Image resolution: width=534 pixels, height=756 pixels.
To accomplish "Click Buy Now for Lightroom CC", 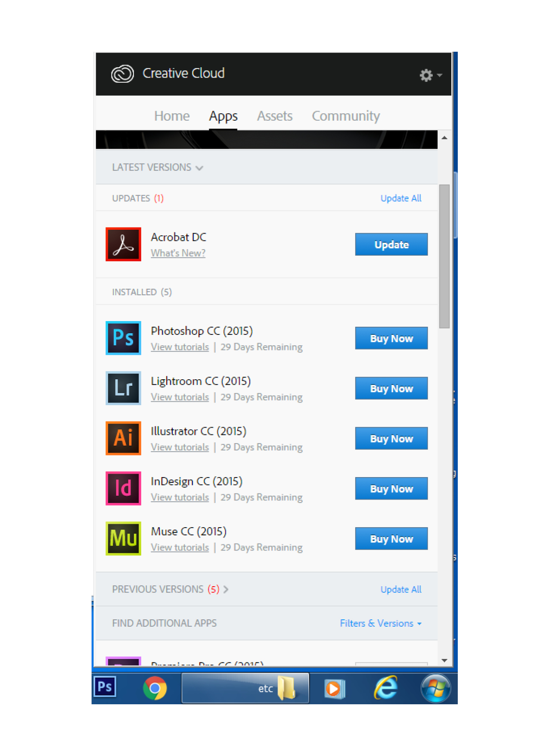I will click(391, 388).
